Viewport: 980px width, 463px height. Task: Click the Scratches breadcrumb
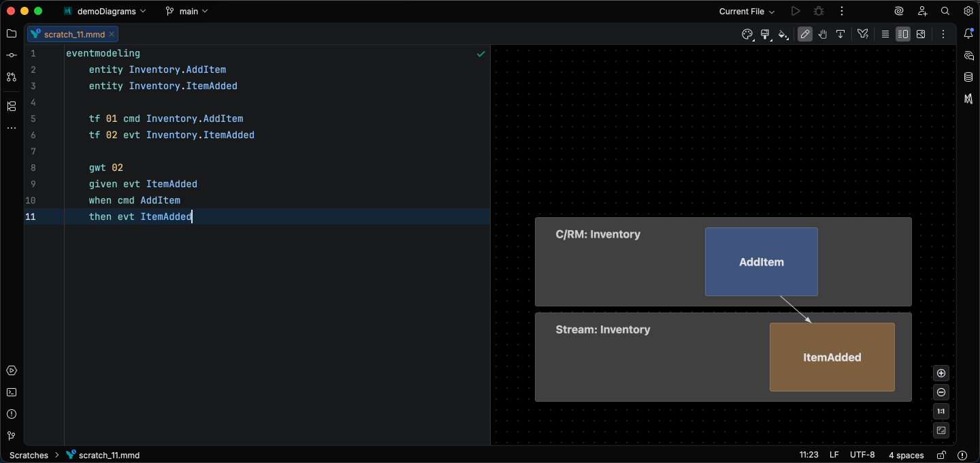pyautogui.click(x=29, y=455)
